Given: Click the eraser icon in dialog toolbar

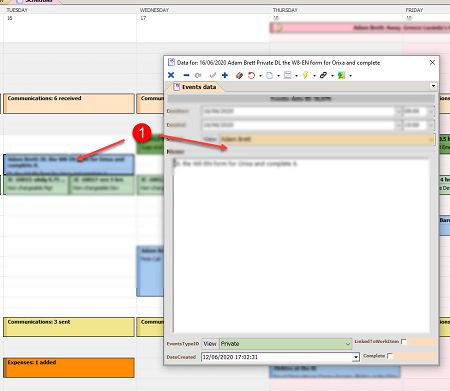Looking at the screenshot, I should pos(239,76).
